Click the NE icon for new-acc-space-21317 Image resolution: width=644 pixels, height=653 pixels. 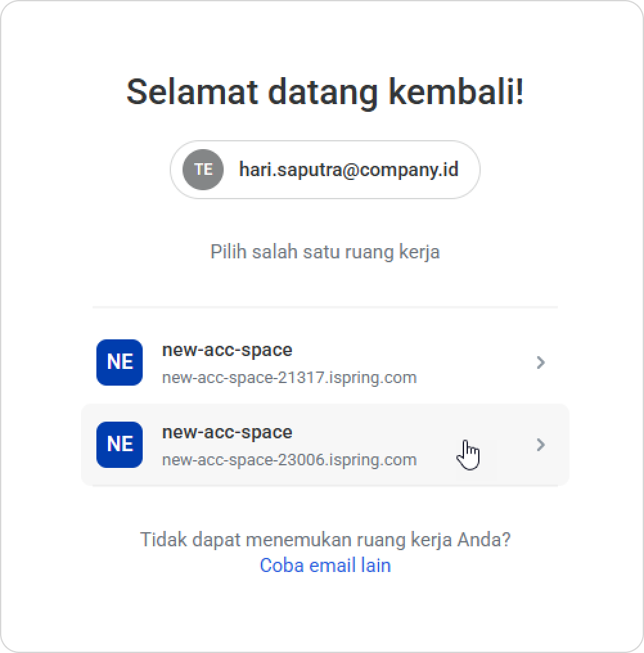(x=120, y=362)
